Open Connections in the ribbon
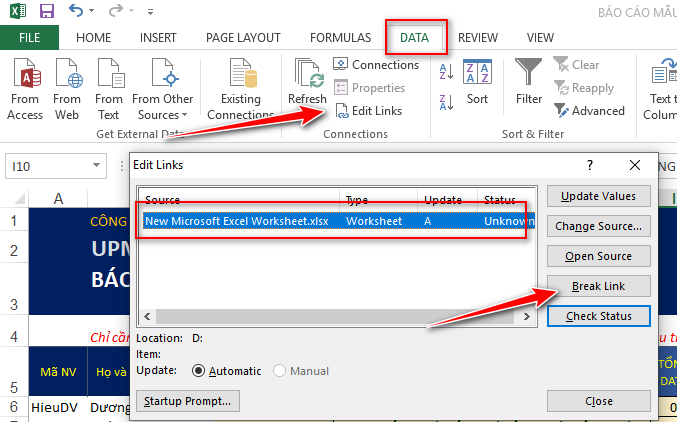Image resolution: width=677 pixels, height=422 pixels. [x=376, y=64]
